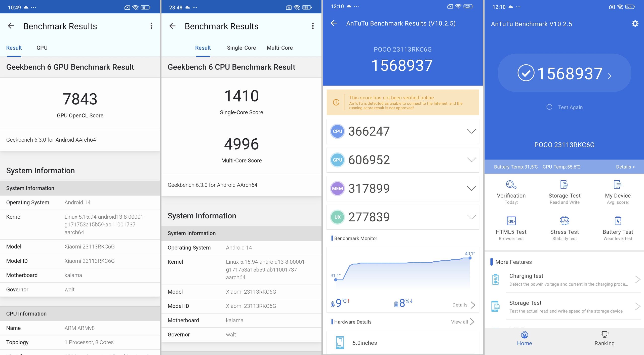Viewport: 644px width, 355px height.
Task: Select Result tab in CPU Benchmark Results
Action: [x=203, y=48]
